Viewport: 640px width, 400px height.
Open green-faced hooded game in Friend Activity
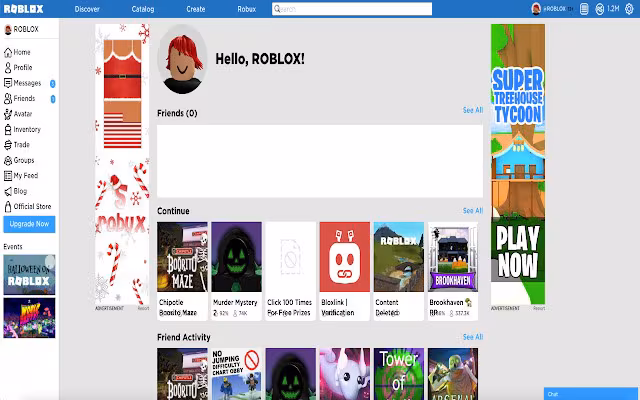coord(291,374)
